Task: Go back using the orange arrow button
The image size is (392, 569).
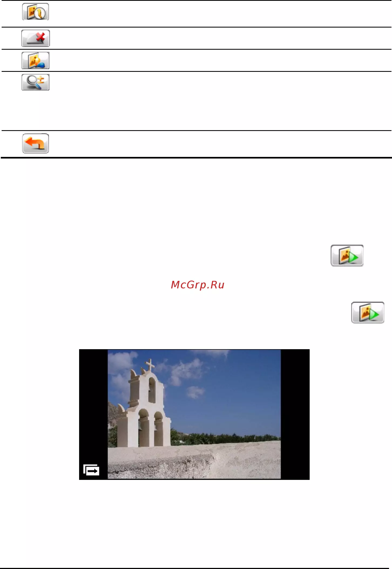Action: (35, 143)
